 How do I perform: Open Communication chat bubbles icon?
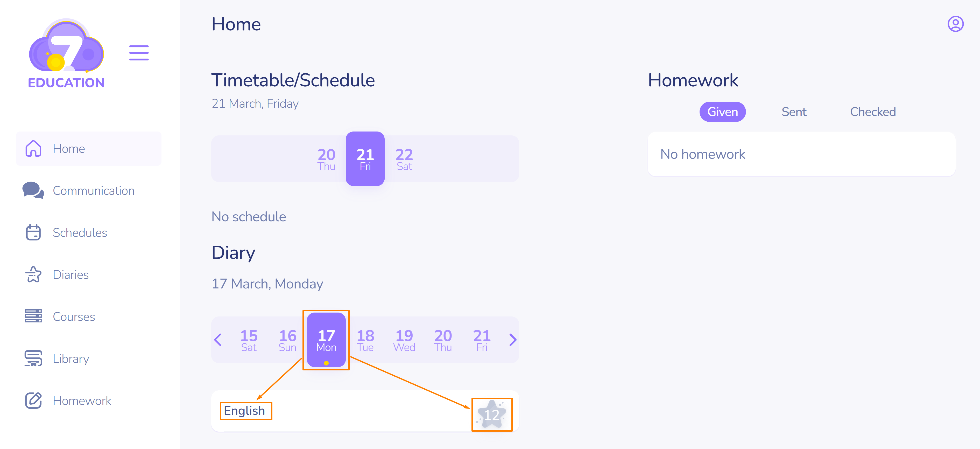[x=33, y=190]
